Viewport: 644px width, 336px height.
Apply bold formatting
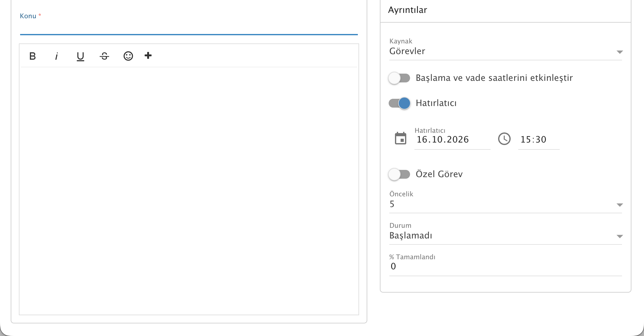(32, 56)
